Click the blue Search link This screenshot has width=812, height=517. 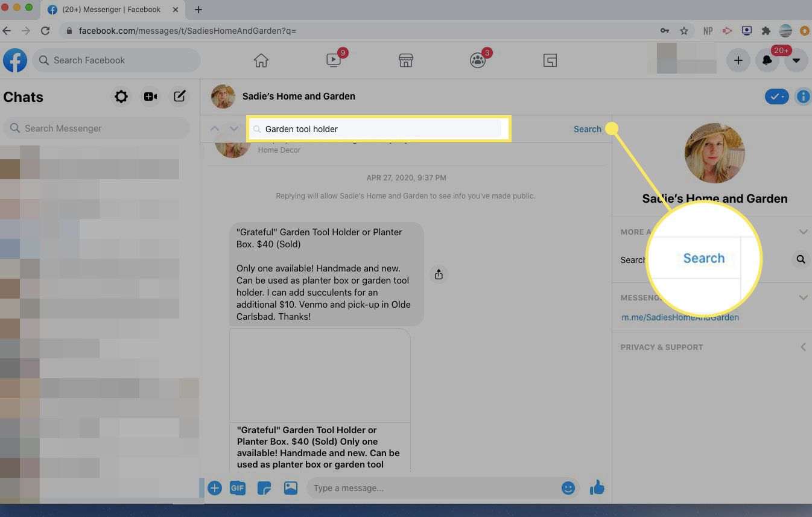point(587,129)
